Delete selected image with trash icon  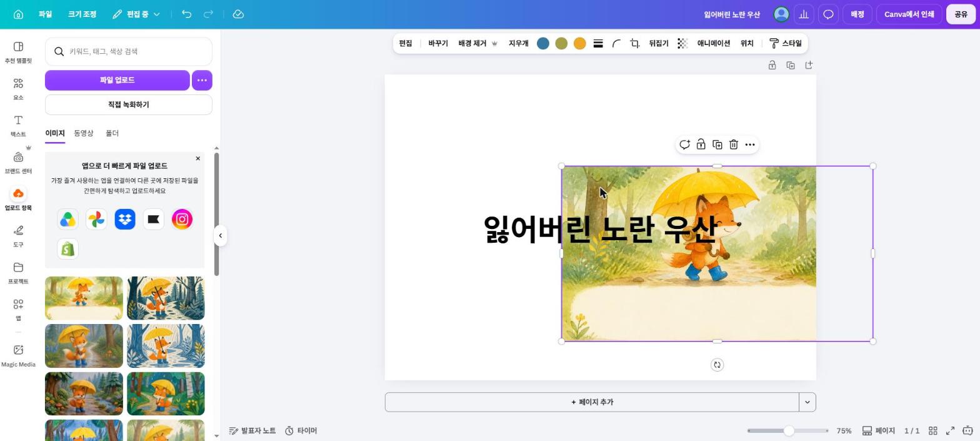[x=734, y=144]
